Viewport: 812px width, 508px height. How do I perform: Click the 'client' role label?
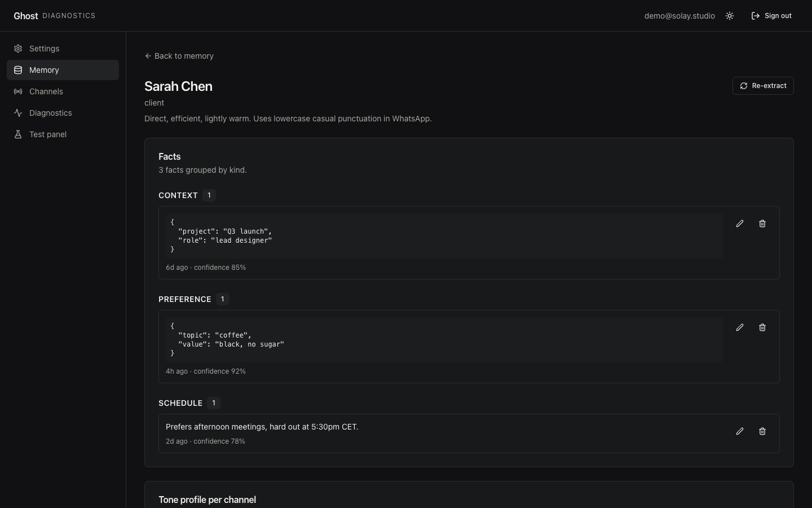(x=154, y=103)
